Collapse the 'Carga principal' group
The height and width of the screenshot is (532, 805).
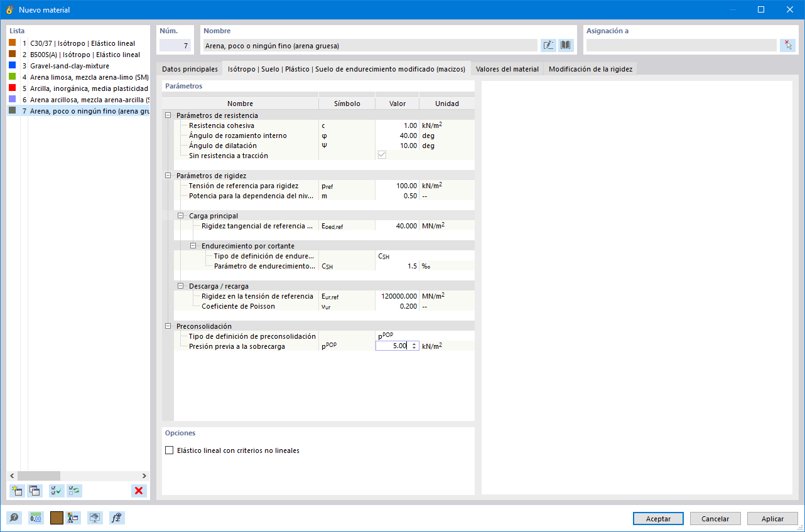pyautogui.click(x=181, y=216)
